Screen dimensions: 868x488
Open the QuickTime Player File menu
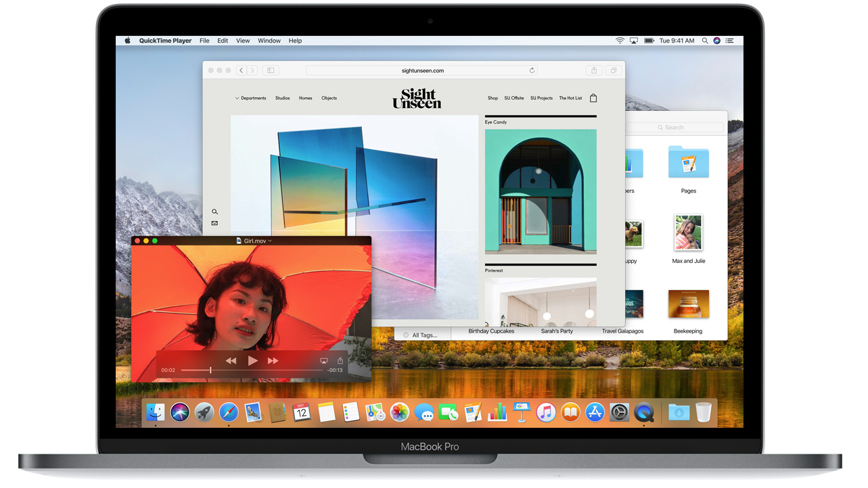tap(204, 41)
